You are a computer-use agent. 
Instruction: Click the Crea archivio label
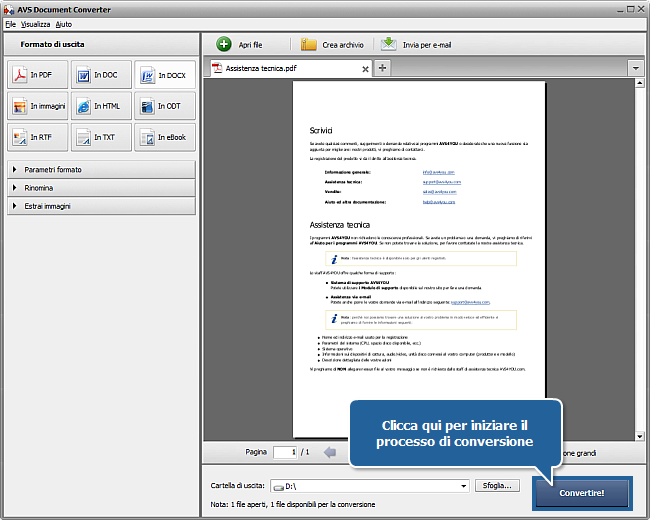343,45
